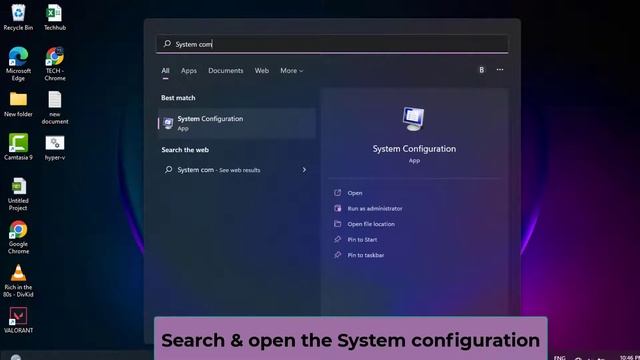Open the hyper-v desktop file
This screenshot has width=640, height=360.
[55, 147]
